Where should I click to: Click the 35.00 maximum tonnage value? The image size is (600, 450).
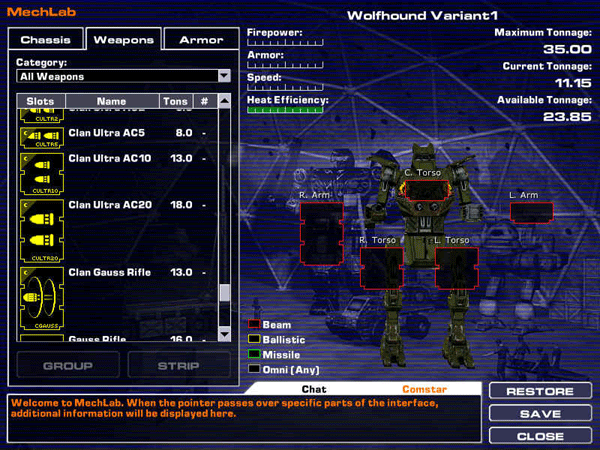coord(567,49)
